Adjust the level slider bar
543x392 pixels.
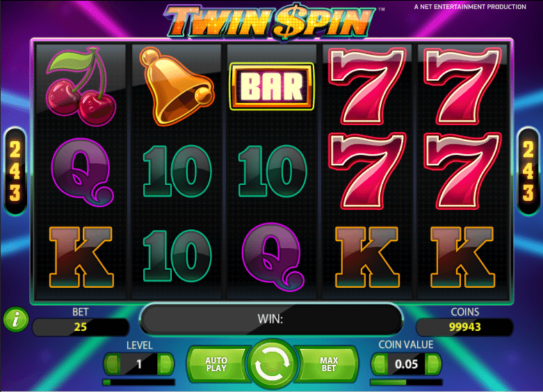pyautogui.click(x=139, y=382)
